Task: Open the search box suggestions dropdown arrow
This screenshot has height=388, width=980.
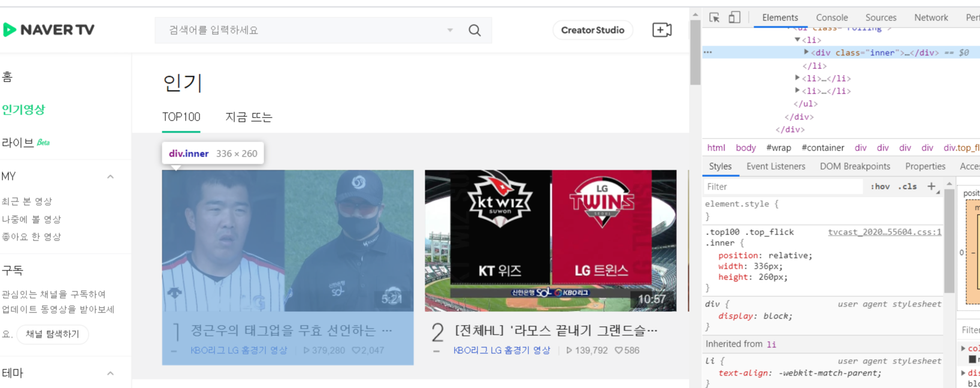Action: tap(450, 30)
